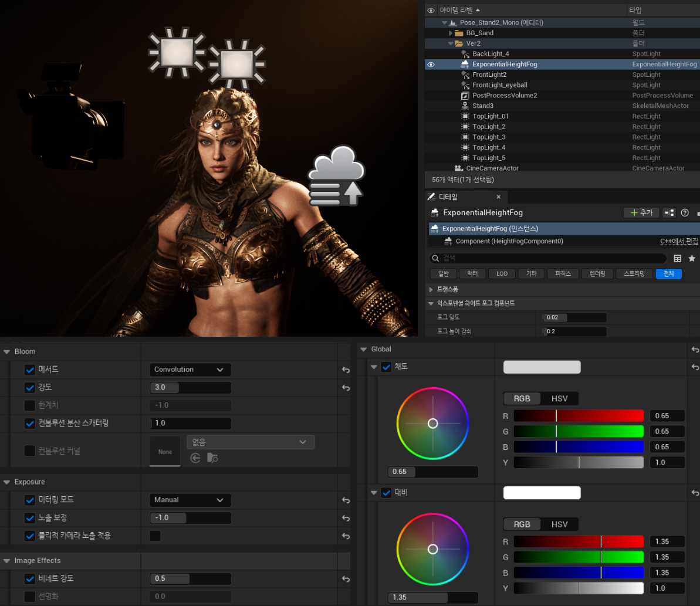This screenshot has height=606, width=700.
Task: Click the vignette intensity value field
Action: [x=190, y=579]
